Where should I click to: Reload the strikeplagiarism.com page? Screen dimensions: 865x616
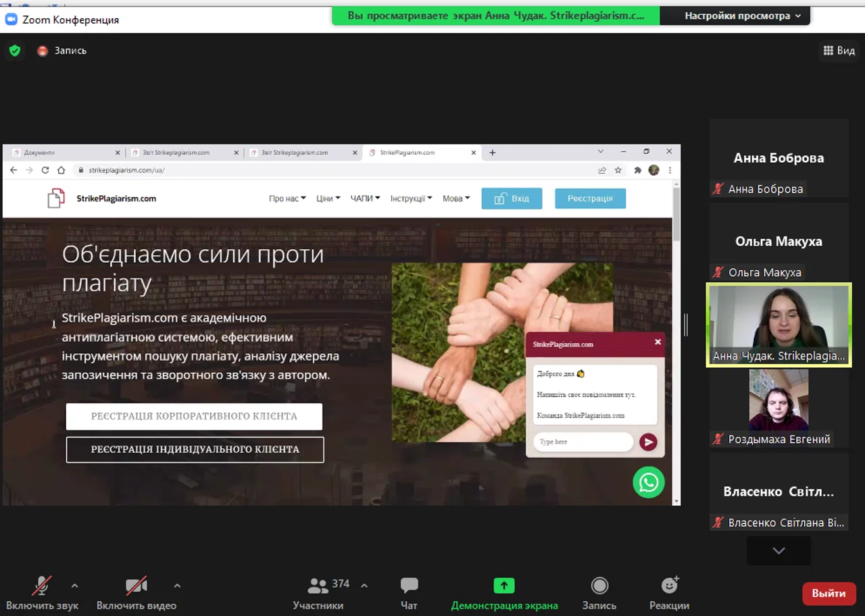click(45, 170)
